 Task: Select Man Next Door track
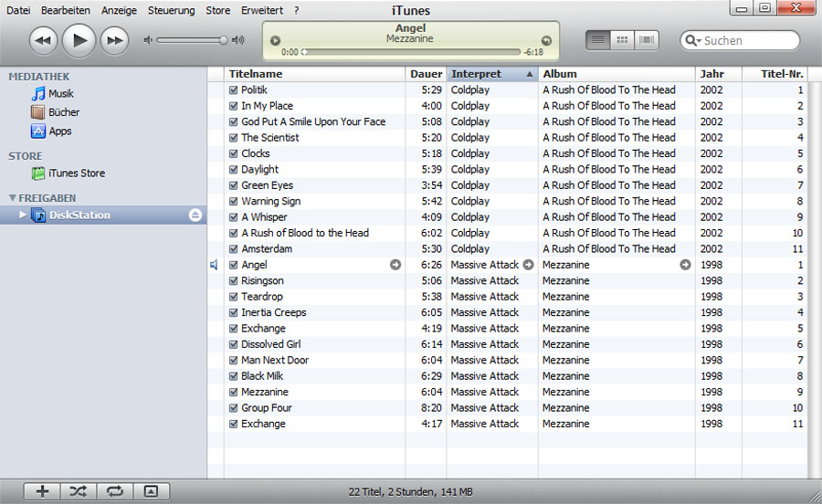[507, 361]
